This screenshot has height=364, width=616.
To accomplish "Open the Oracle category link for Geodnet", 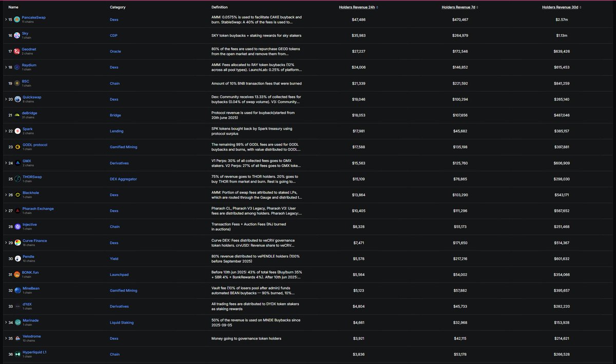I will point(115,51).
